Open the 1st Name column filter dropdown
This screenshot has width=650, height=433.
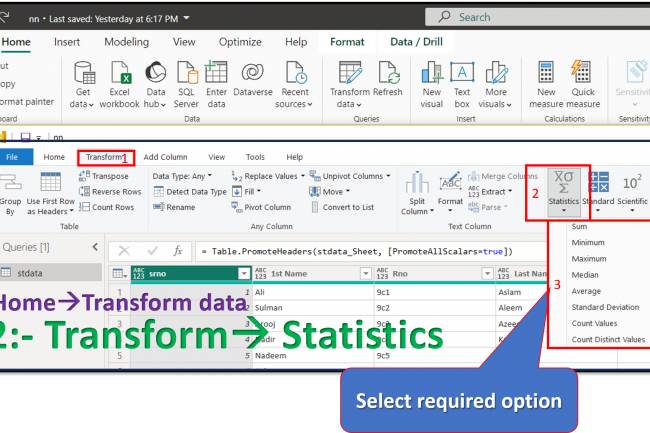(365, 273)
